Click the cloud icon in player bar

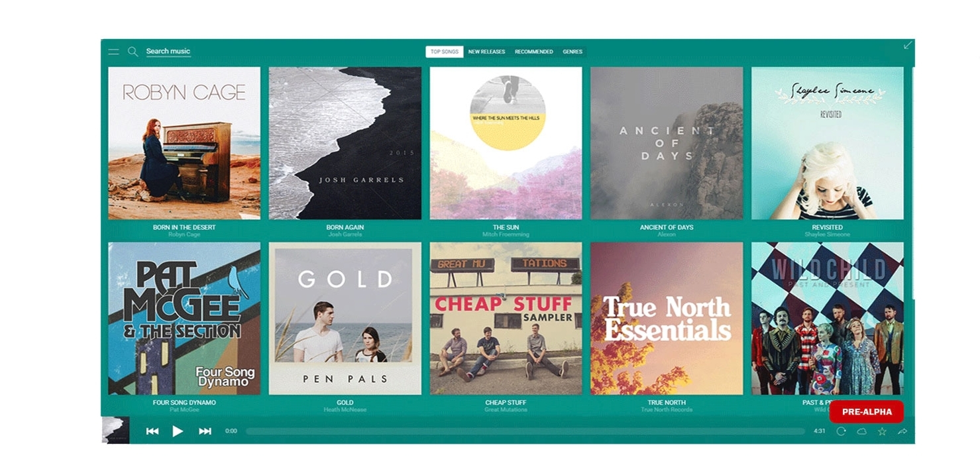861,431
